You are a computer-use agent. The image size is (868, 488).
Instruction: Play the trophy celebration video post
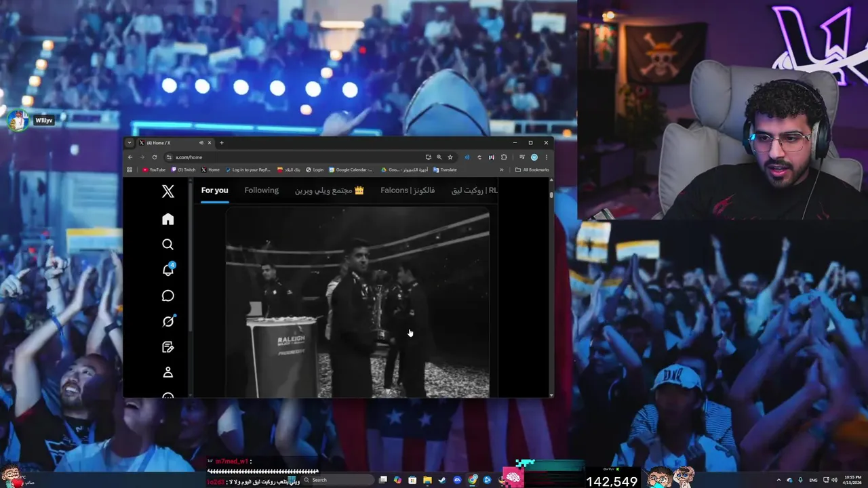point(357,303)
